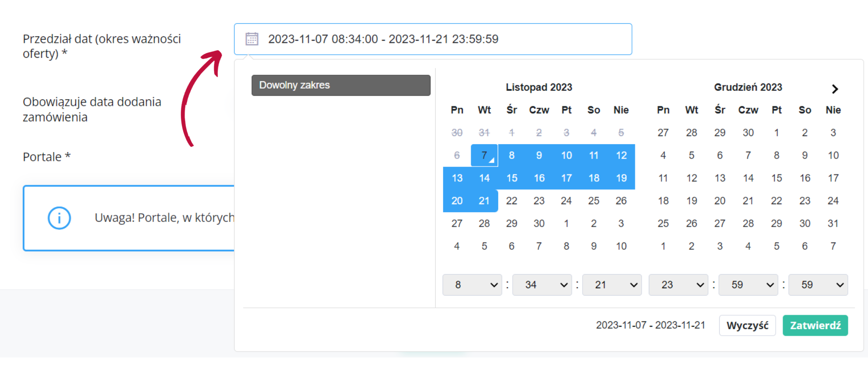The height and width of the screenshot is (373, 868).
Task: Open the end hour dropdown showing 23
Action: 678,285
